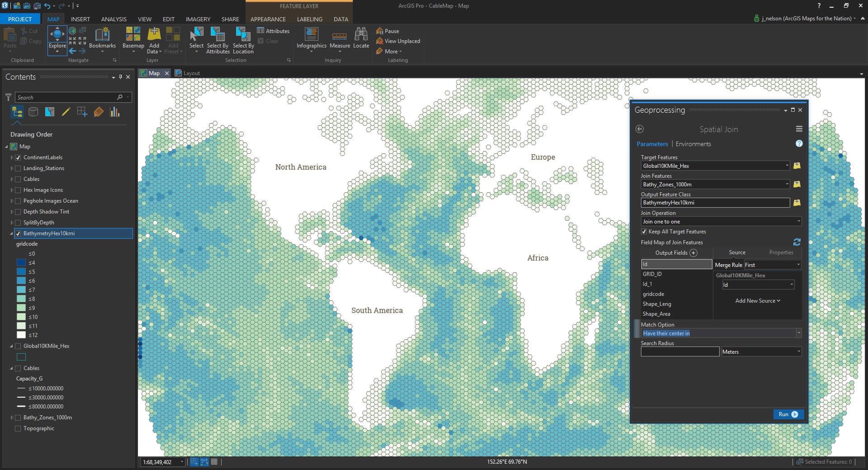Click the ≤4 gridcode color swatch
Viewport: 868px width, 470px height.
click(21, 263)
